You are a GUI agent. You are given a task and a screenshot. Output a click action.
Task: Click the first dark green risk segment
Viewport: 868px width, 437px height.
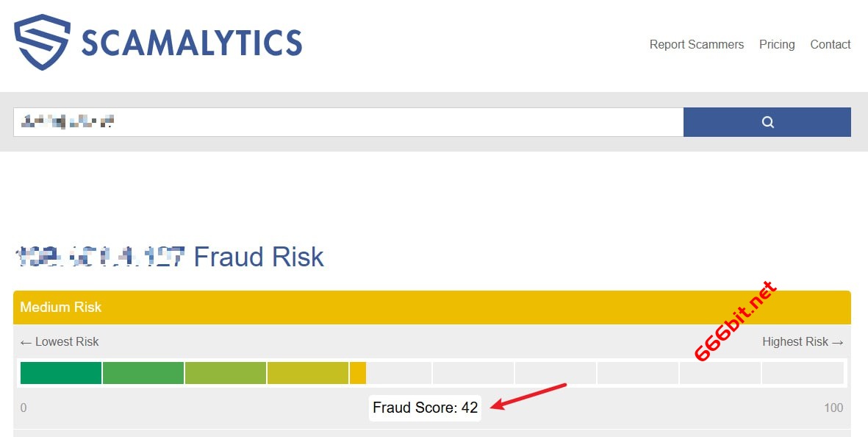tap(60, 373)
